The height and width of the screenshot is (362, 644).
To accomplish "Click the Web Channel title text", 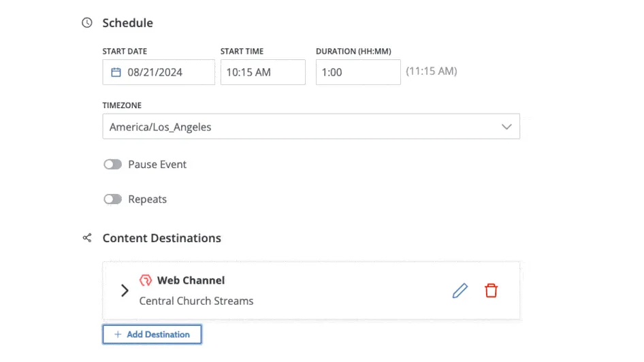I will tap(191, 280).
